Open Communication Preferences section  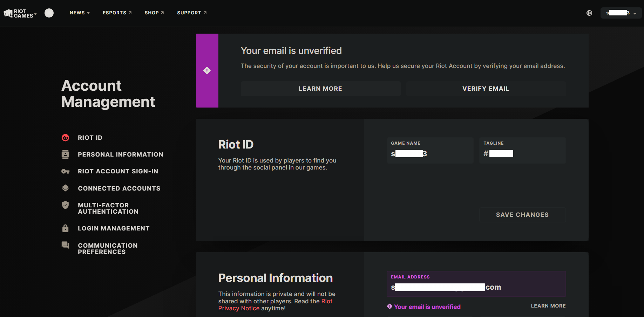pyautogui.click(x=108, y=249)
